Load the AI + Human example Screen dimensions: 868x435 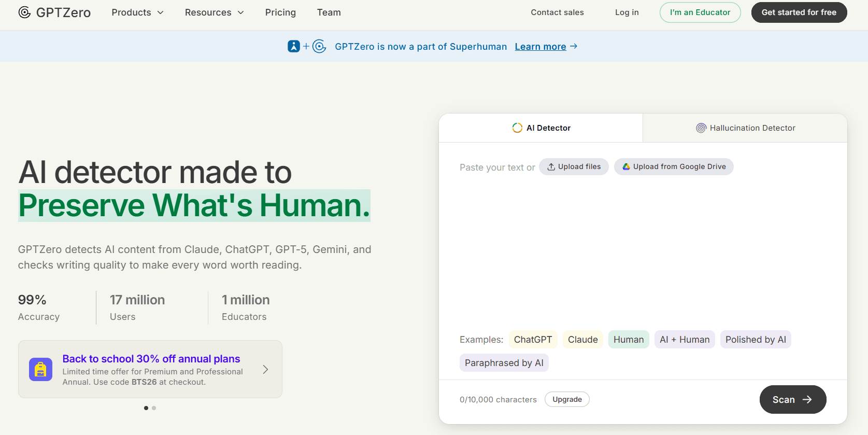685,340
